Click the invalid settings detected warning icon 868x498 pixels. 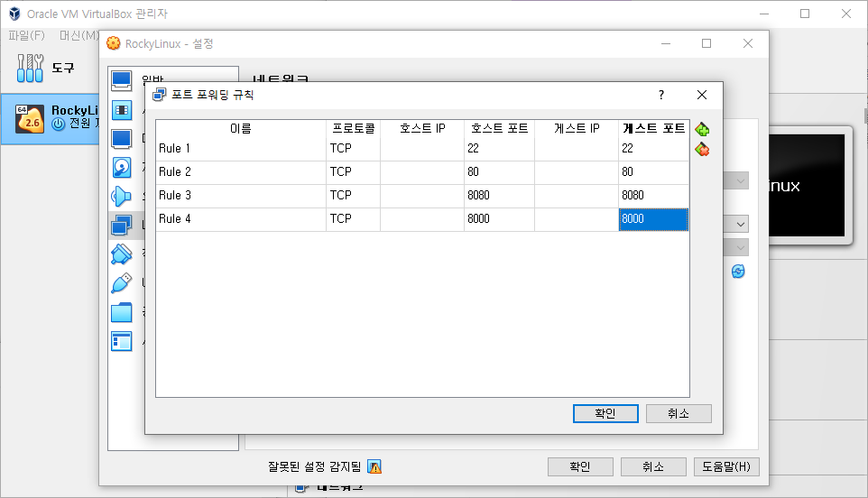374,467
